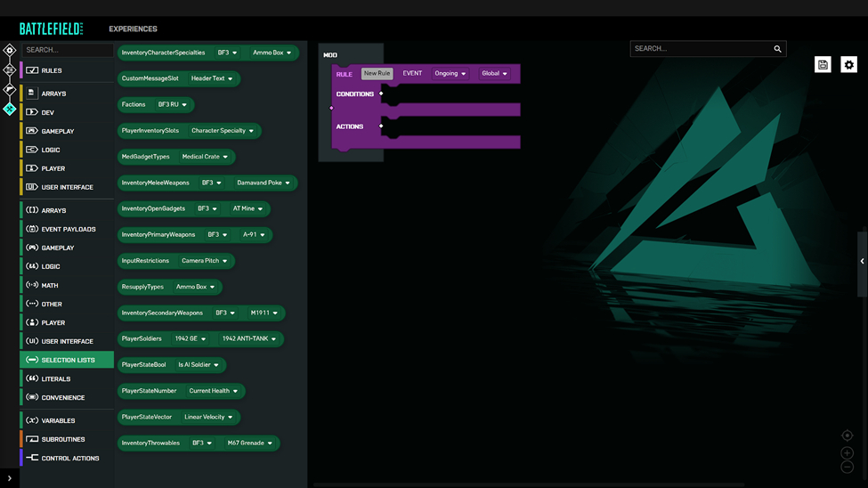Click the block category search field
868x488 pixels.
(x=67, y=50)
